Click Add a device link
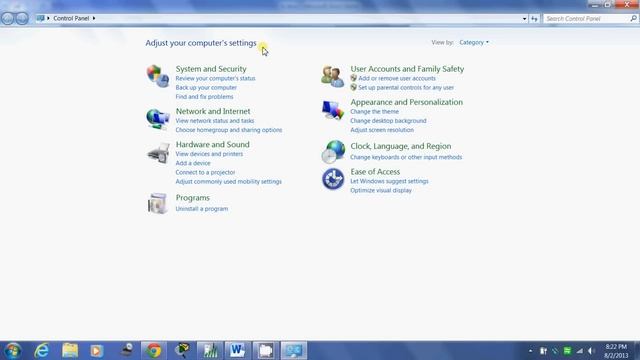Viewport: 640px width, 360px height. click(x=193, y=163)
